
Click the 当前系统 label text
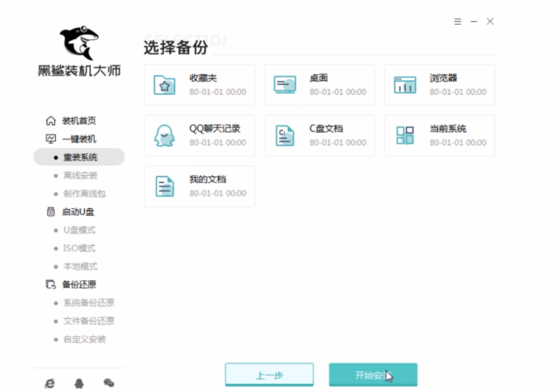447,128
